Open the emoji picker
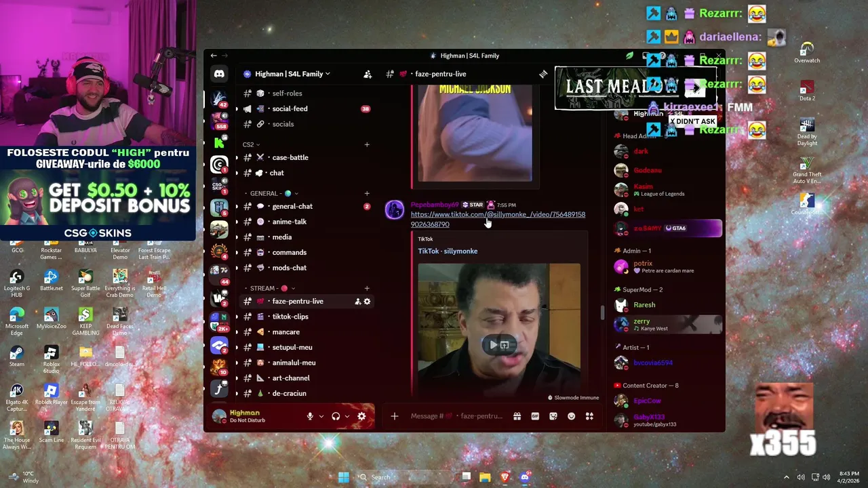Image resolution: width=868 pixels, height=488 pixels. (572, 416)
